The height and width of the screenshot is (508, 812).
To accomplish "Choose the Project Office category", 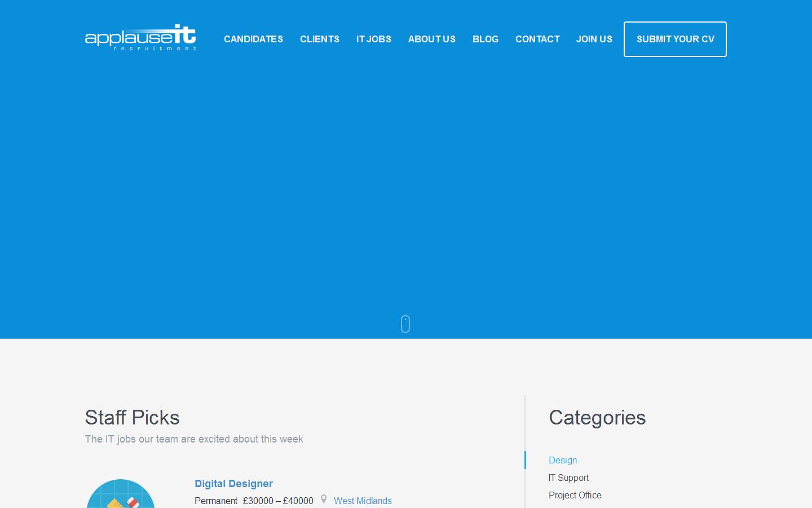I will tap(575, 495).
